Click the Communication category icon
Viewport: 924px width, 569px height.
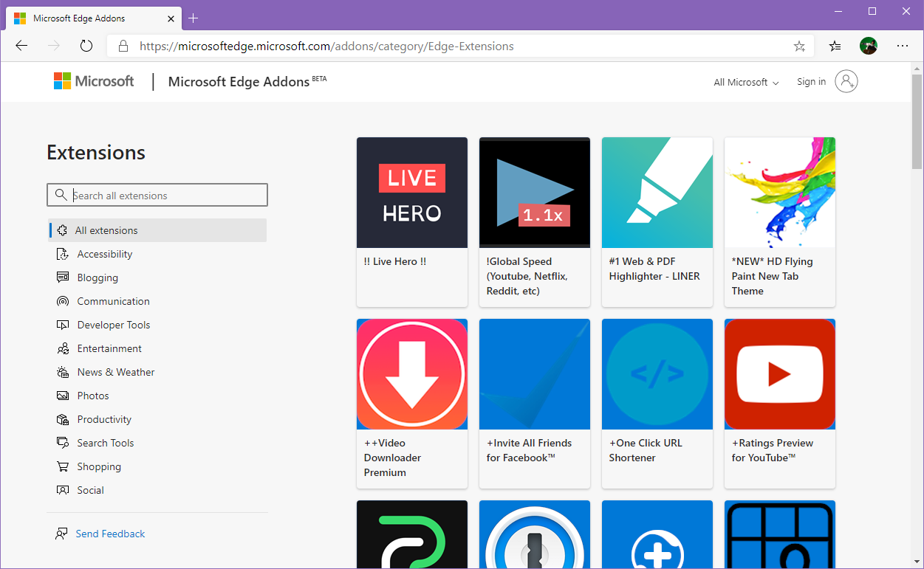[x=63, y=301]
